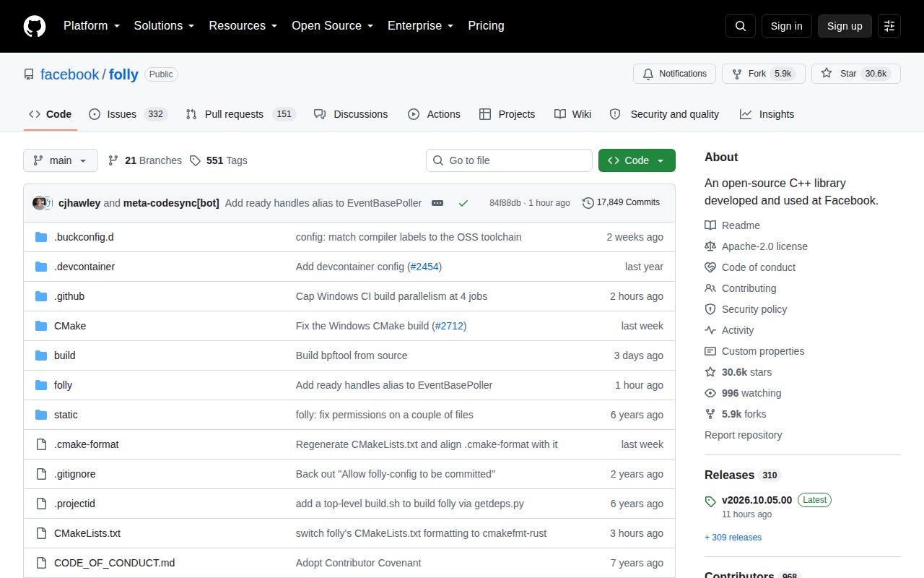Open the build folder icon

pyautogui.click(x=41, y=355)
